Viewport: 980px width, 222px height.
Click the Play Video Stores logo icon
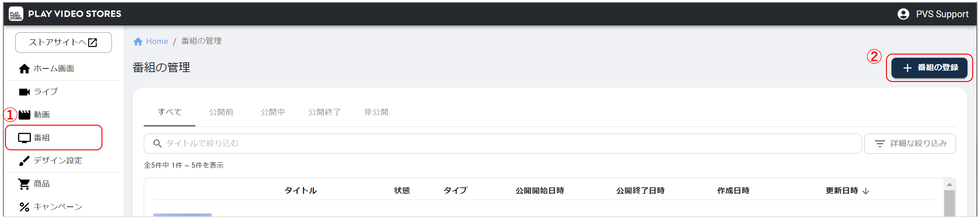pos(16,14)
